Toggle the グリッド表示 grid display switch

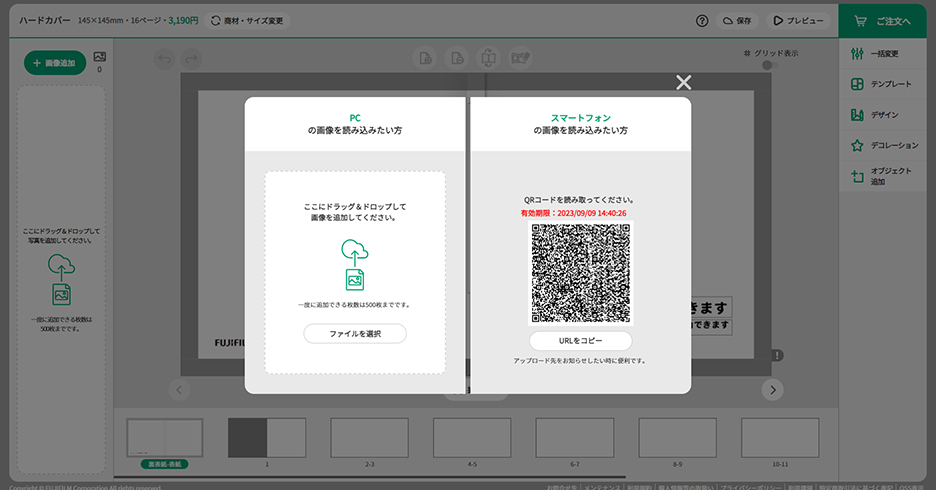770,66
